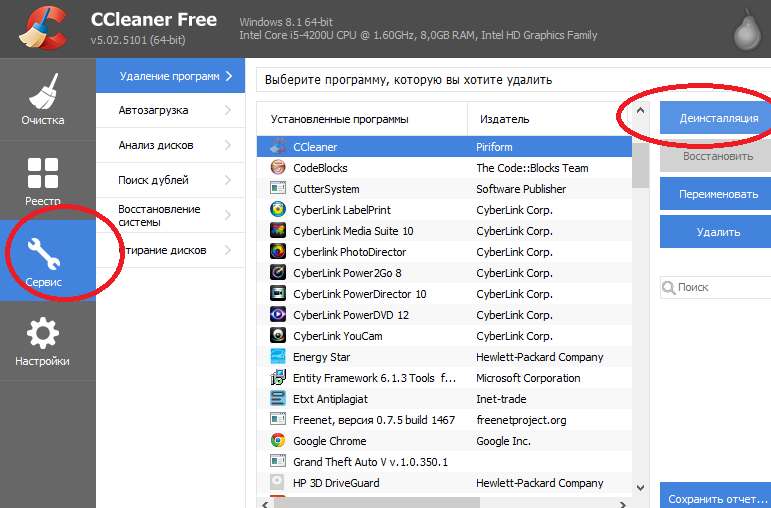The width and height of the screenshot is (771, 508).
Task: Select the CyberLink LabelPrint entry
Action: pyautogui.click(x=444, y=210)
